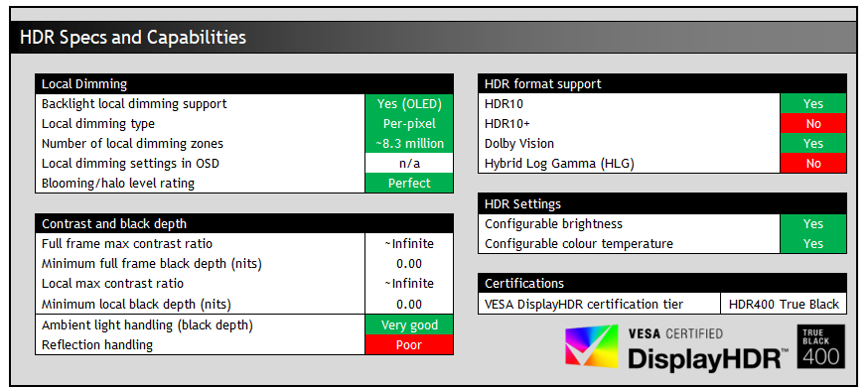
Task: Click the Contrast and black depth header
Action: (x=244, y=223)
